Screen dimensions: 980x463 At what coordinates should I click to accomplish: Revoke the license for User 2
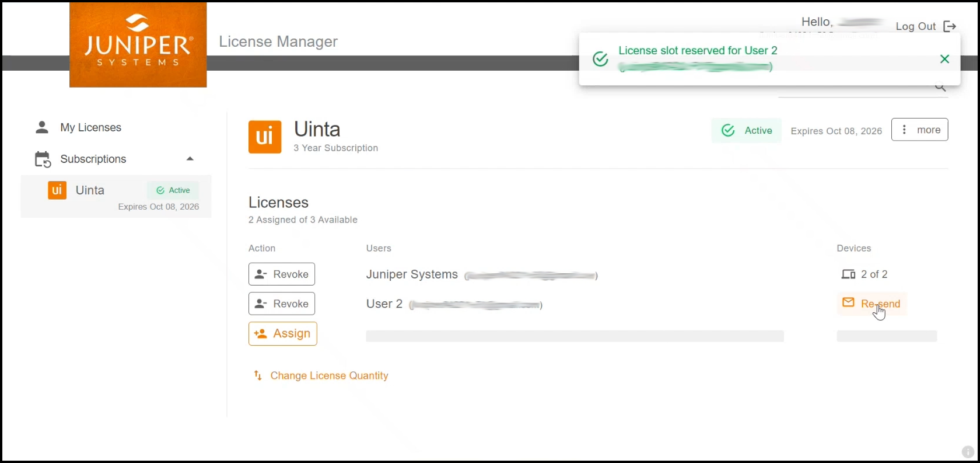[282, 304]
